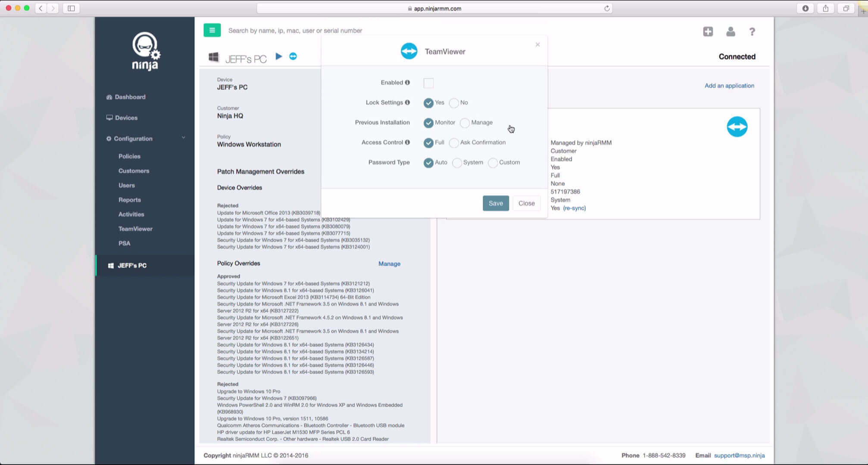Open Activities under Configuration

click(x=131, y=214)
